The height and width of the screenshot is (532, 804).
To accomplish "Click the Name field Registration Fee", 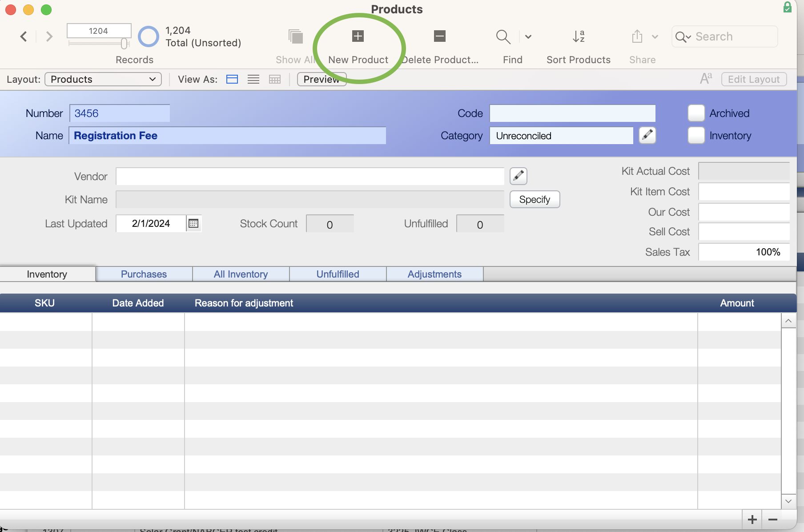I will 228,136.
